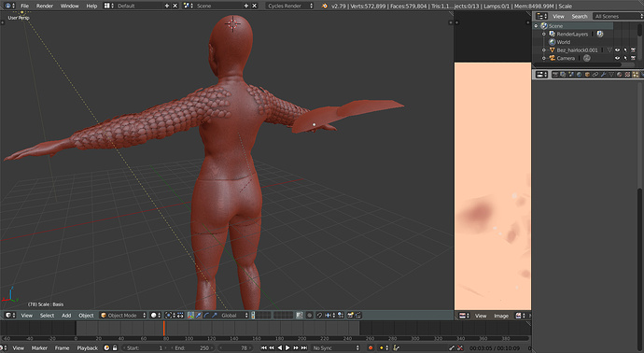
Task: Click the proportional editing circle icon
Action: (309, 316)
